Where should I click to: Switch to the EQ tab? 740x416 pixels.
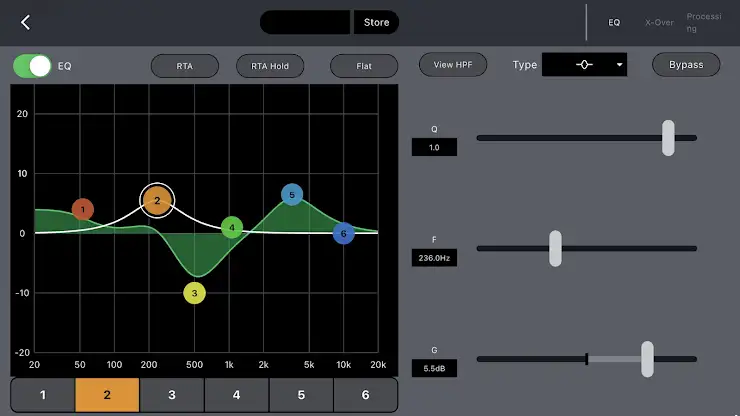614,23
